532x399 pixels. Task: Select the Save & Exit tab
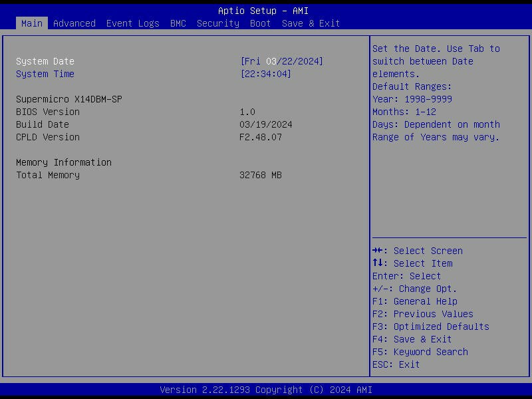[310, 23]
